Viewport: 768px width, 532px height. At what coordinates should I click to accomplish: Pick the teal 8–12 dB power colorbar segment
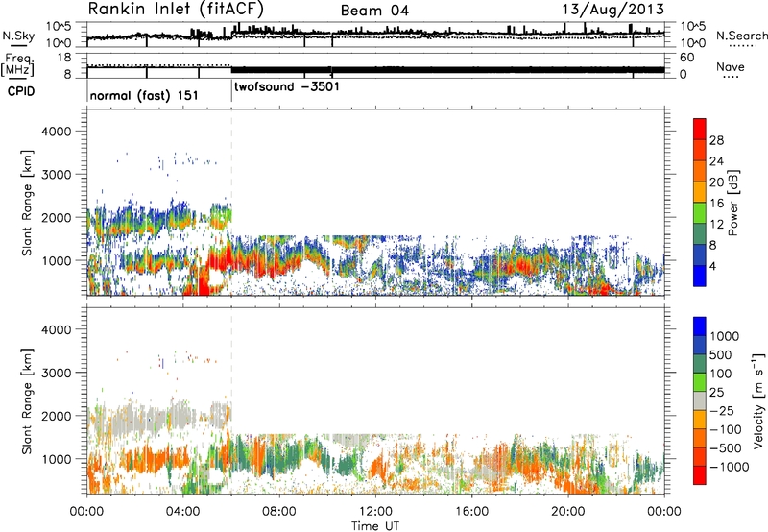pyautogui.click(x=700, y=234)
